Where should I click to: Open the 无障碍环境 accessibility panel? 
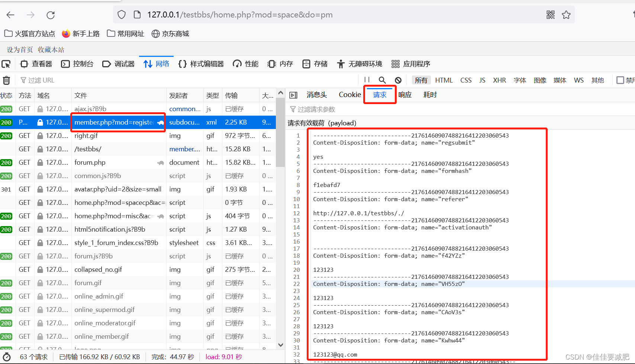pyautogui.click(x=360, y=64)
